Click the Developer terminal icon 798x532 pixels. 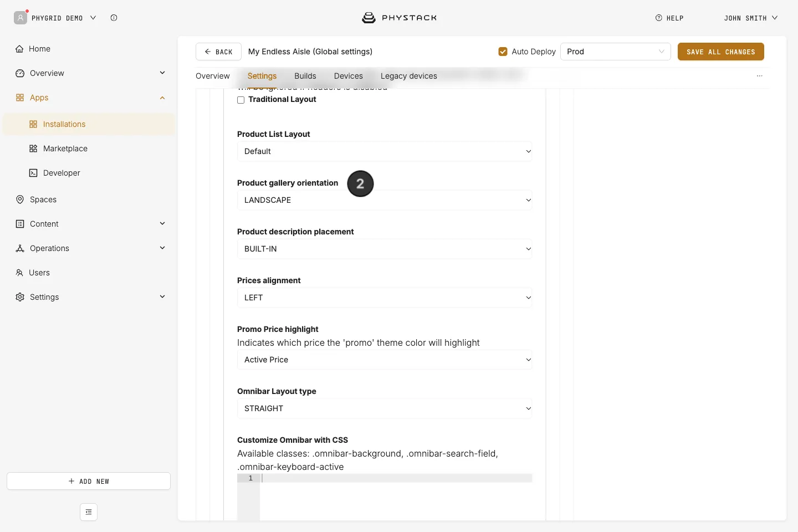click(x=33, y=173)
